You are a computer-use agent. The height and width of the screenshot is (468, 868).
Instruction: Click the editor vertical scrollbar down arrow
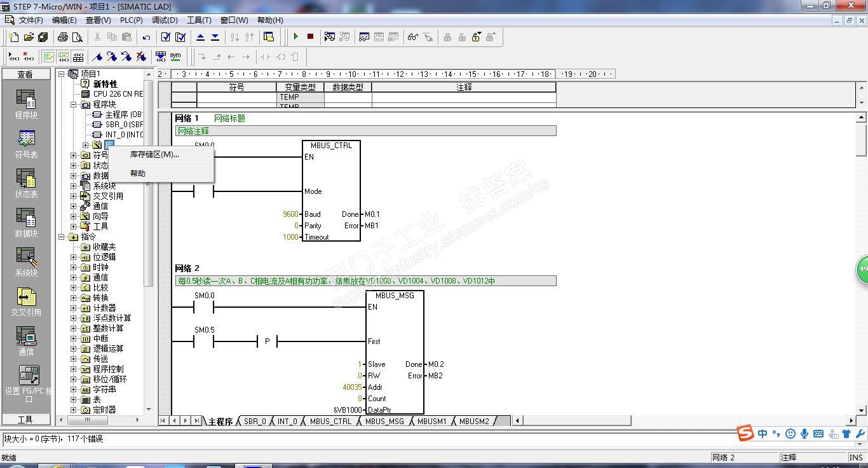[862, 410]
